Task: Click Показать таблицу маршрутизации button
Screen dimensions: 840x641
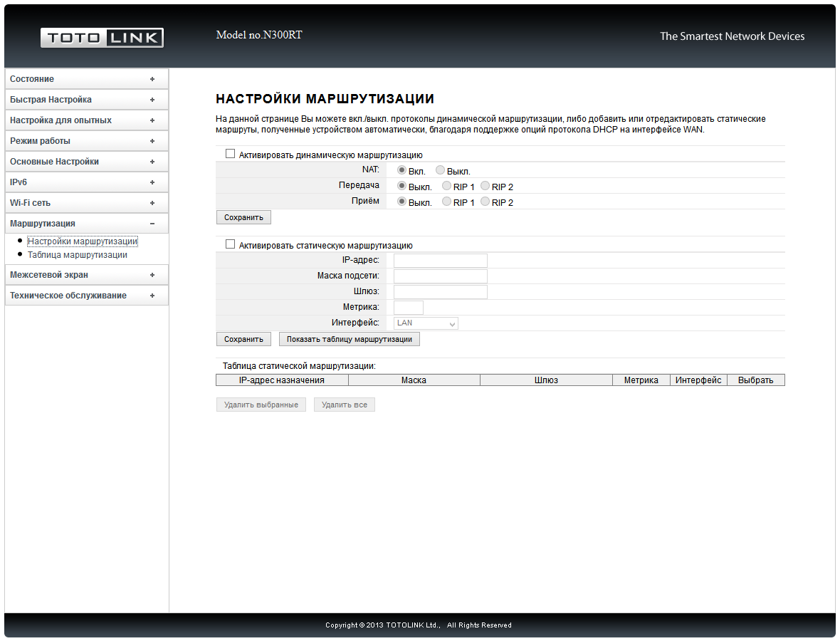Action: [350, 339]
